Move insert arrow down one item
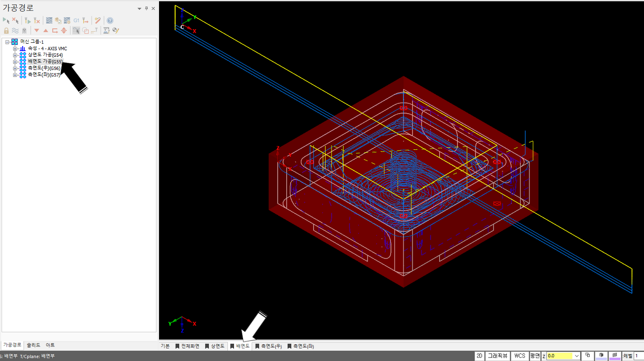The height and width of the screenshot is (361, 644). [37, 31]
